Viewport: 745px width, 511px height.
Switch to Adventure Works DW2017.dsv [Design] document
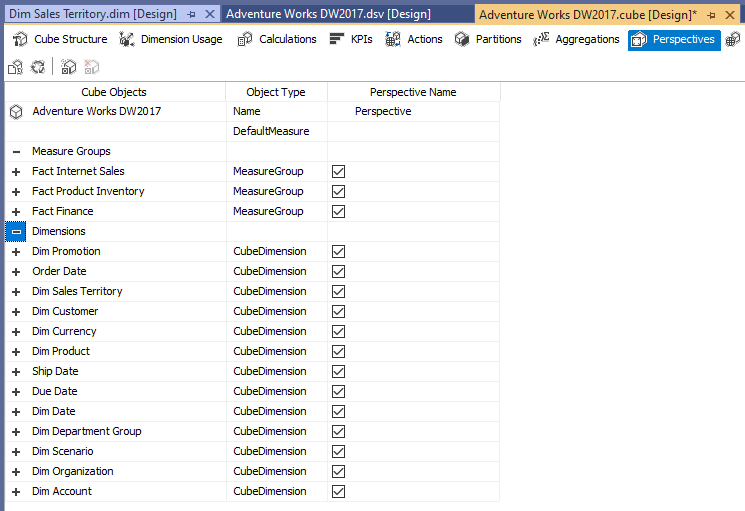coord(328,14)
